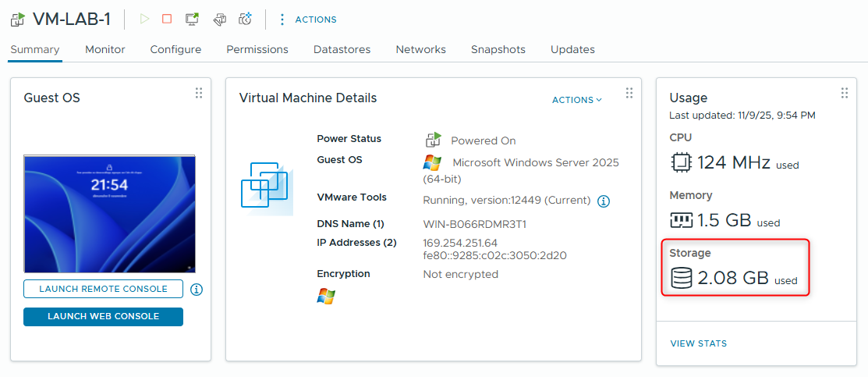Click drag handle on Virtual Machine Details card
This screenshot has height=377, width=868.
pos(629,93)
